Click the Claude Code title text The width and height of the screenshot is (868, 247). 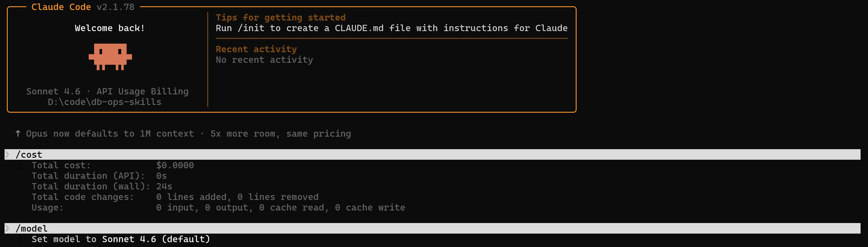pyautogui.click(x=61, y=7)
